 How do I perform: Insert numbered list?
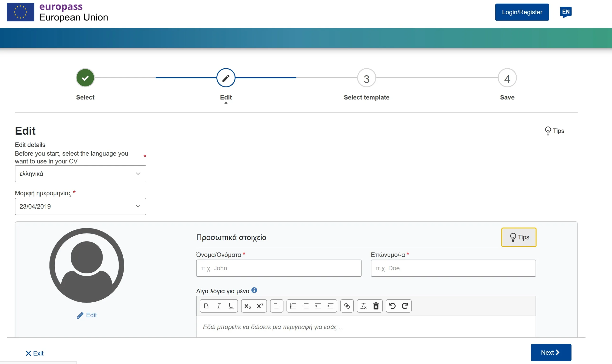pos(293,306)
